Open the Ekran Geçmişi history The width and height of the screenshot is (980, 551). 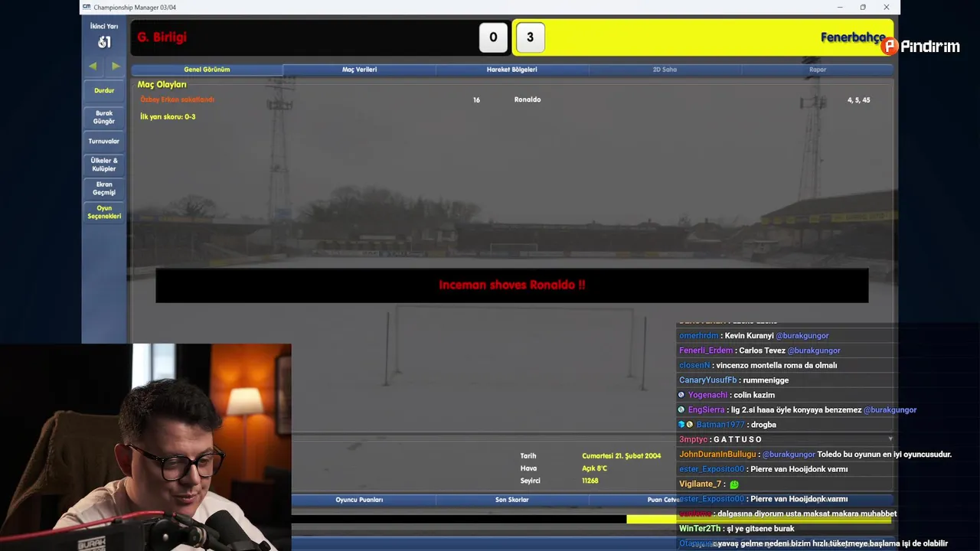[x=104, y=188]
